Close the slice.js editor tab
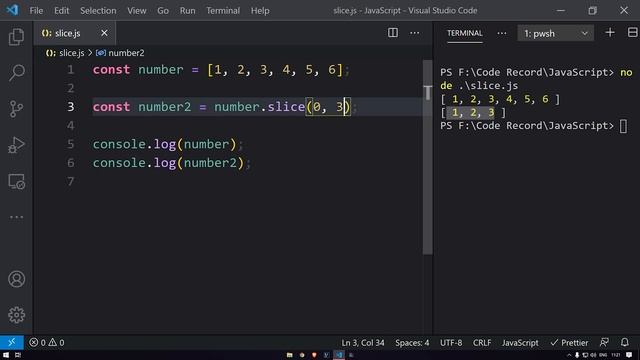This screenshot has width=640, height=360. 104,33
